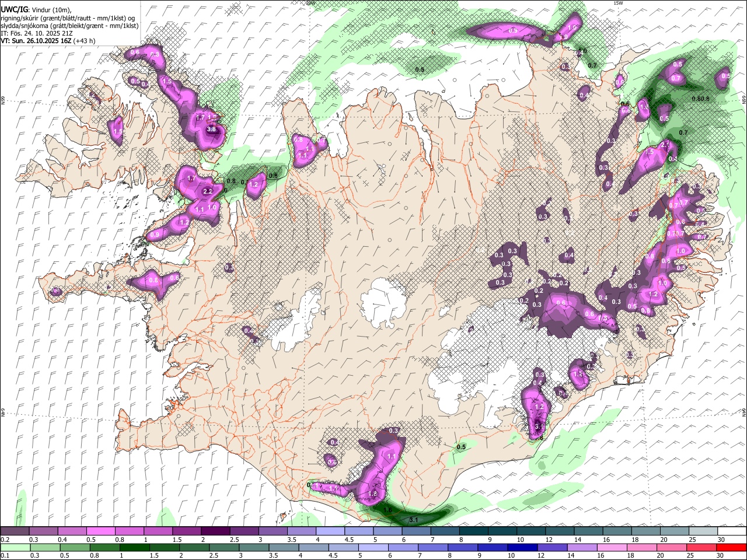Click the 'rigning/skúrir (grænt/blátt/rautt' legend description line
Viewport: 747px width, 560px height.
68,17
